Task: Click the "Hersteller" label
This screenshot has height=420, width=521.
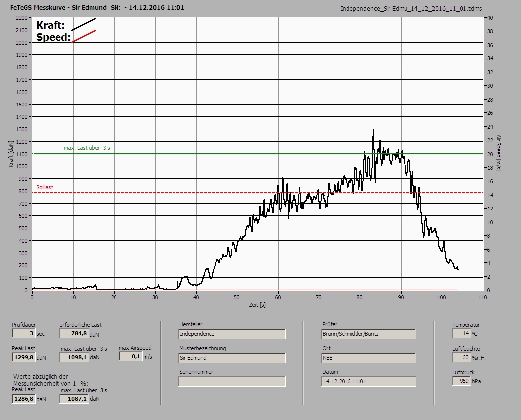Action: tap(191, 324)
